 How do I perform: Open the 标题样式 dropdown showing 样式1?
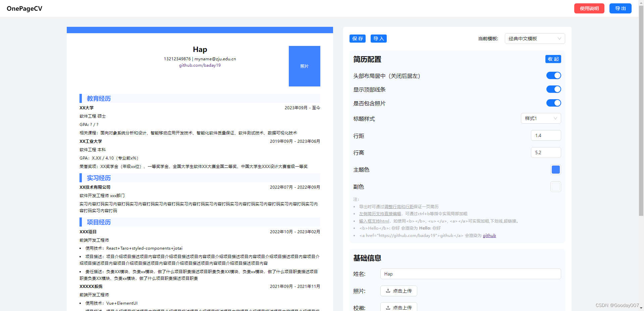(x=541, y=118)
